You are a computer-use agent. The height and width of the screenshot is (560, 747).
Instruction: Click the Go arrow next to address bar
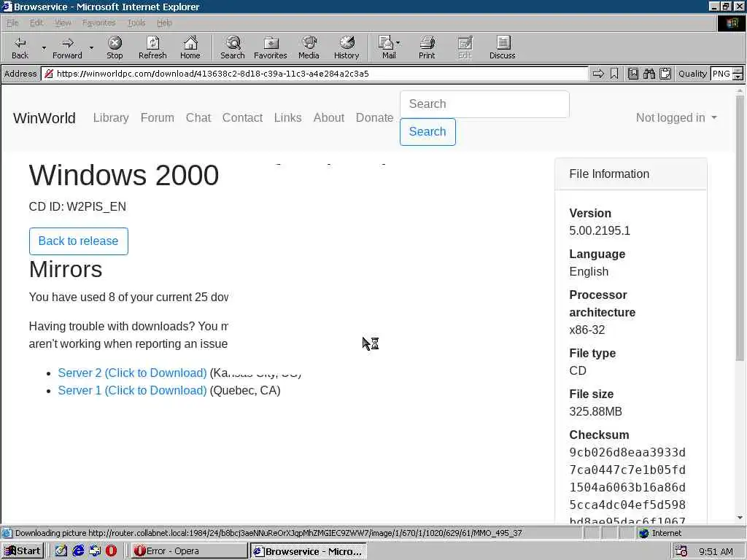(598, 74)
